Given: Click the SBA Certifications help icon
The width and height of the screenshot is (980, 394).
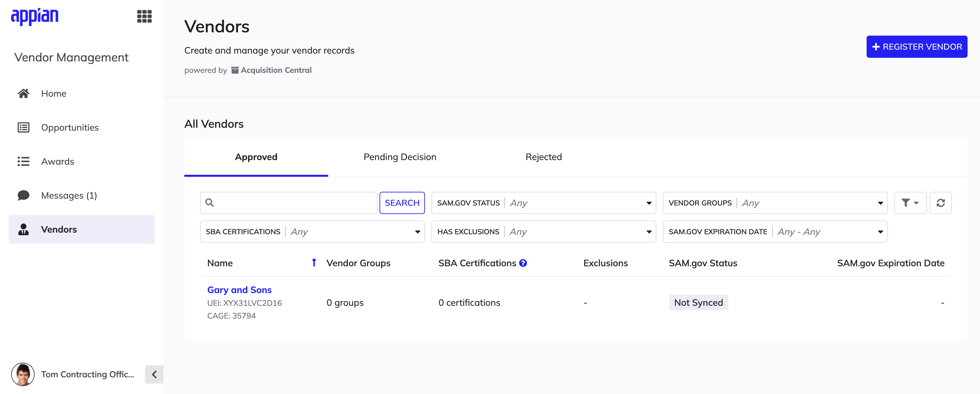Looking at the screenshot, I should (523, 263).
